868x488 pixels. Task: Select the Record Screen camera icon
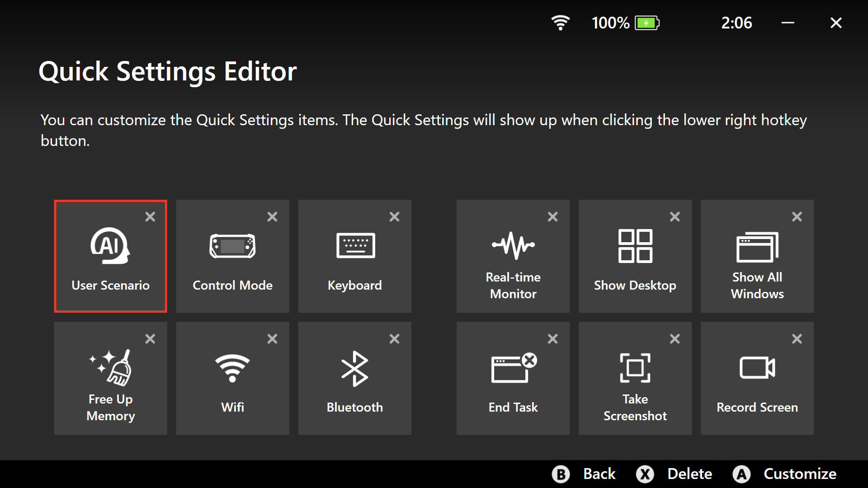tap(757, 368)
